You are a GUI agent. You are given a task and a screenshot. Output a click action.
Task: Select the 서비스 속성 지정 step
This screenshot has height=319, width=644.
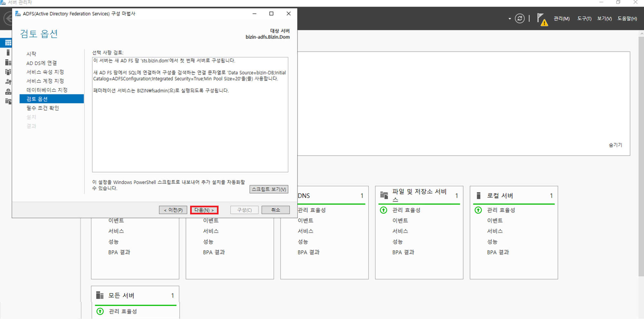(45, 72)
